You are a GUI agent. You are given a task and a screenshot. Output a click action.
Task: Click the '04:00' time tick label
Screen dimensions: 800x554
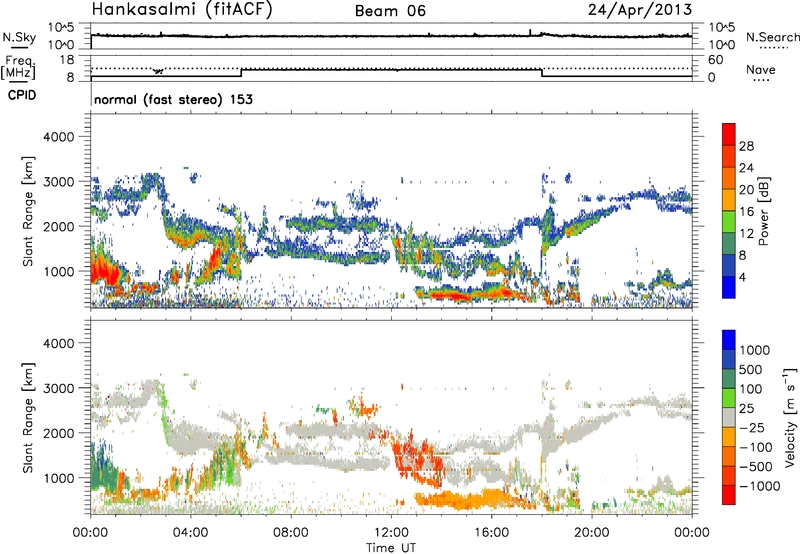coord(190,533)
